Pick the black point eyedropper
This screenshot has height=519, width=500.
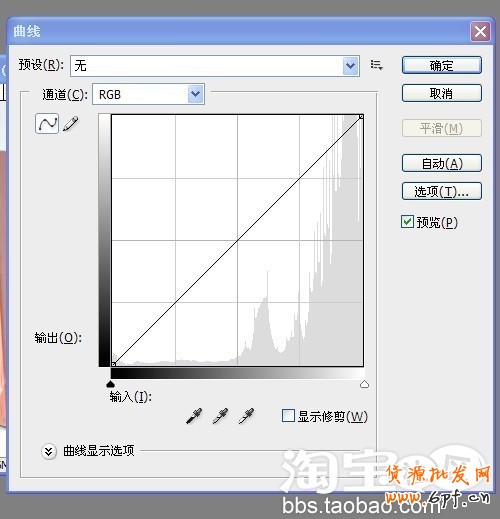194,416
